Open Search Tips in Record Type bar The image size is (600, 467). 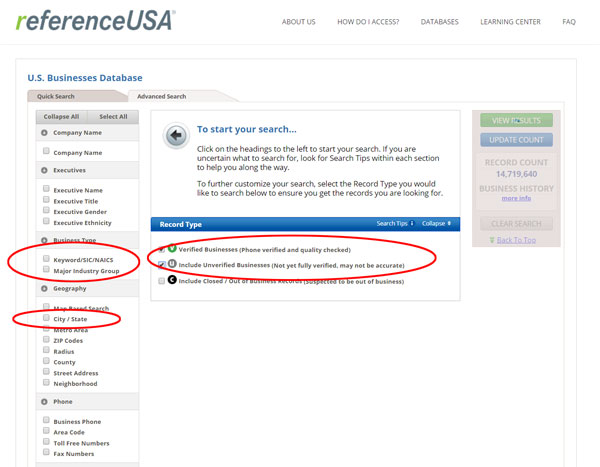[x=395, y=224]
